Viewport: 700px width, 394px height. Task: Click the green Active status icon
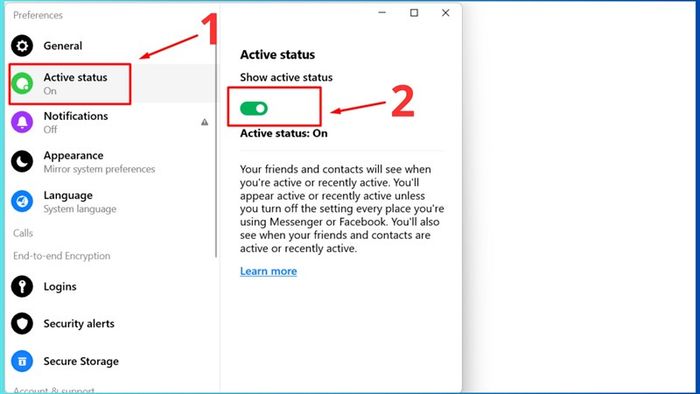coord(22,83)
